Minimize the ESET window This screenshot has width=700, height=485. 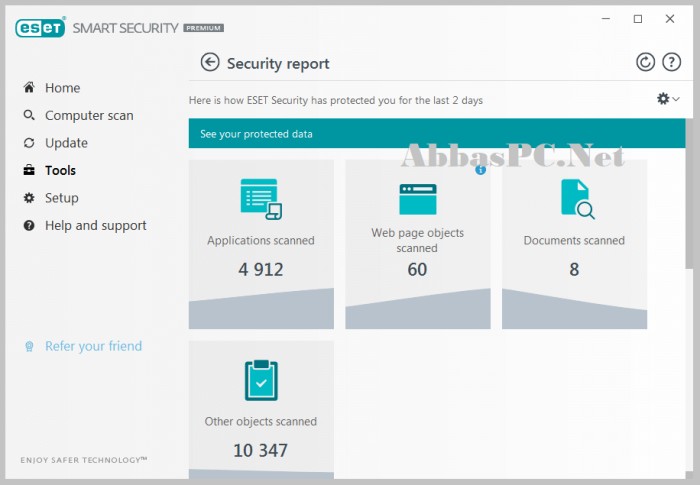pos(606,19)
